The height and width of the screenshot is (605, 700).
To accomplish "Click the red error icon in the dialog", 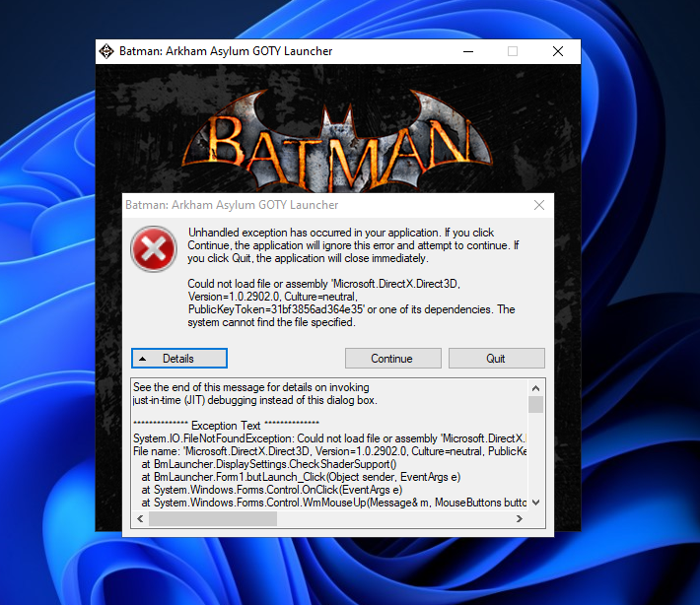I will [154, 249].
